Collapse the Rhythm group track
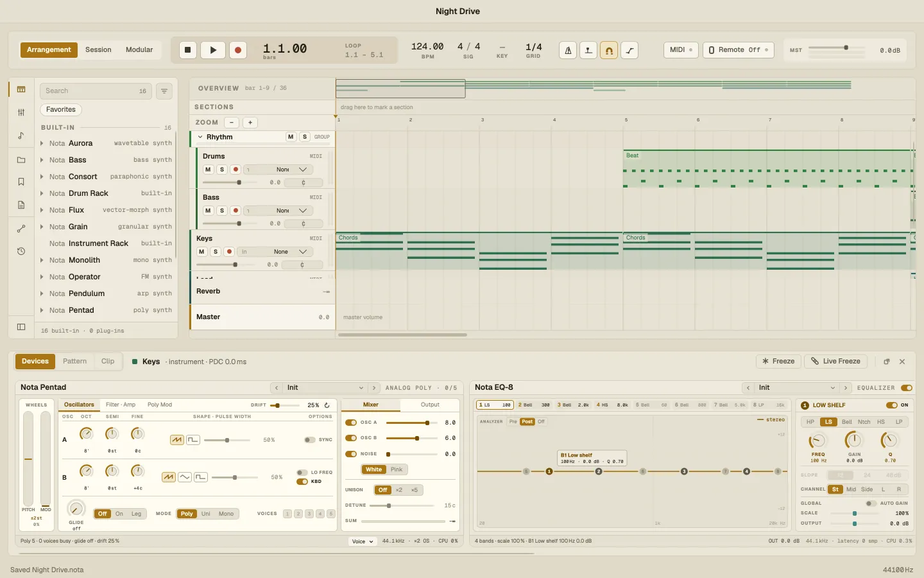 click(x=200, y=137)
